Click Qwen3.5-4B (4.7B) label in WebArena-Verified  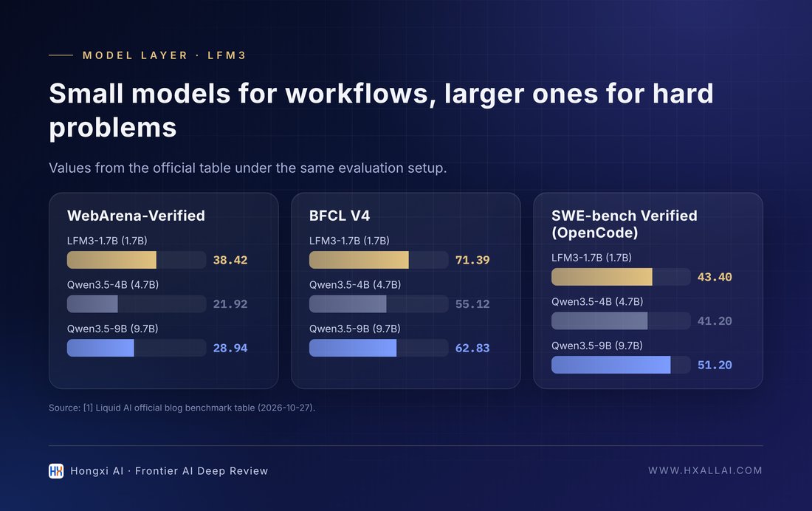113,284
